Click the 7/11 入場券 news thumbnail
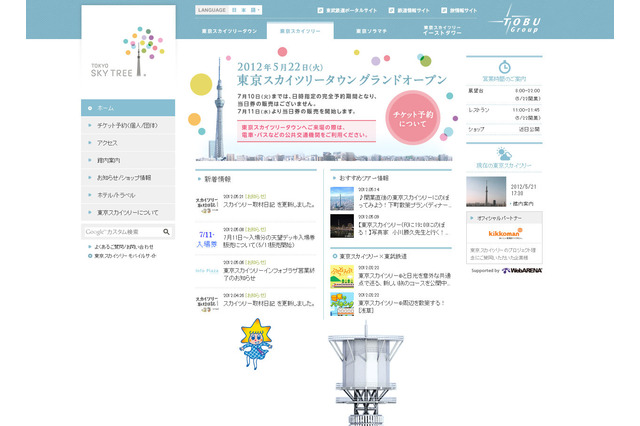The height and width of the screenshot is (426, 640). click(x=207, y=239)
